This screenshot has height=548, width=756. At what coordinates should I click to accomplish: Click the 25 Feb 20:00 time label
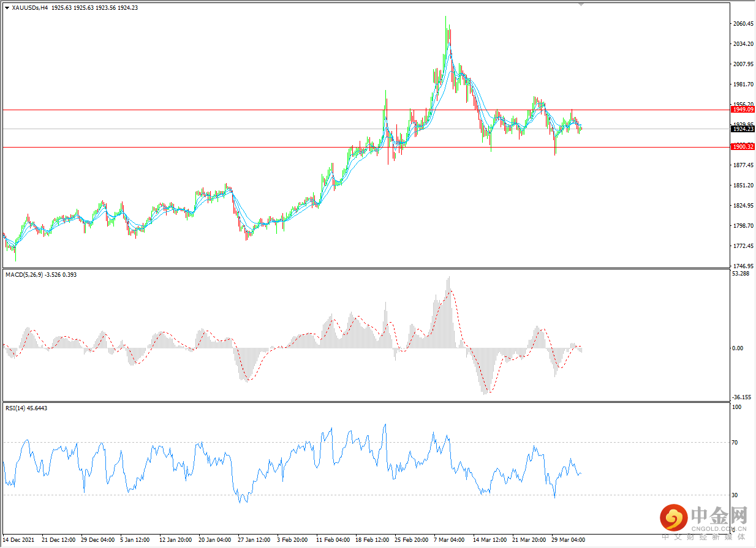tap(412, 540)
